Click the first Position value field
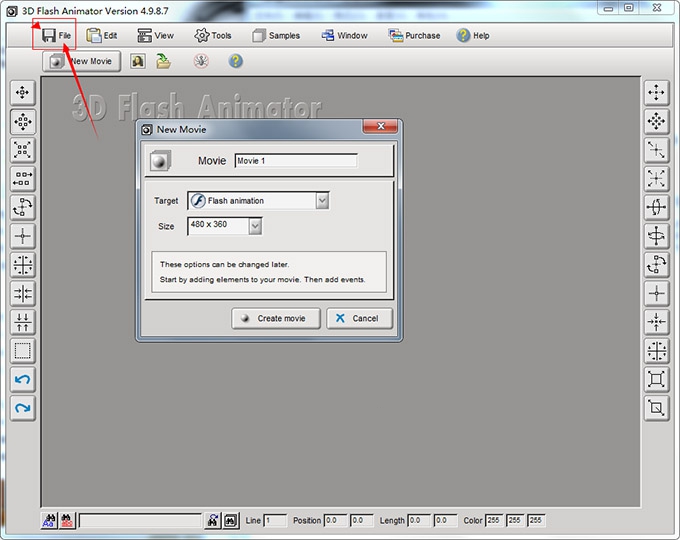 [336, 520]
